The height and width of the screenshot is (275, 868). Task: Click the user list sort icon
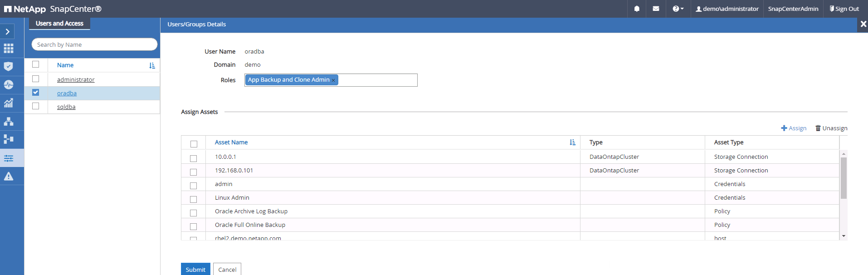point(152,66)
